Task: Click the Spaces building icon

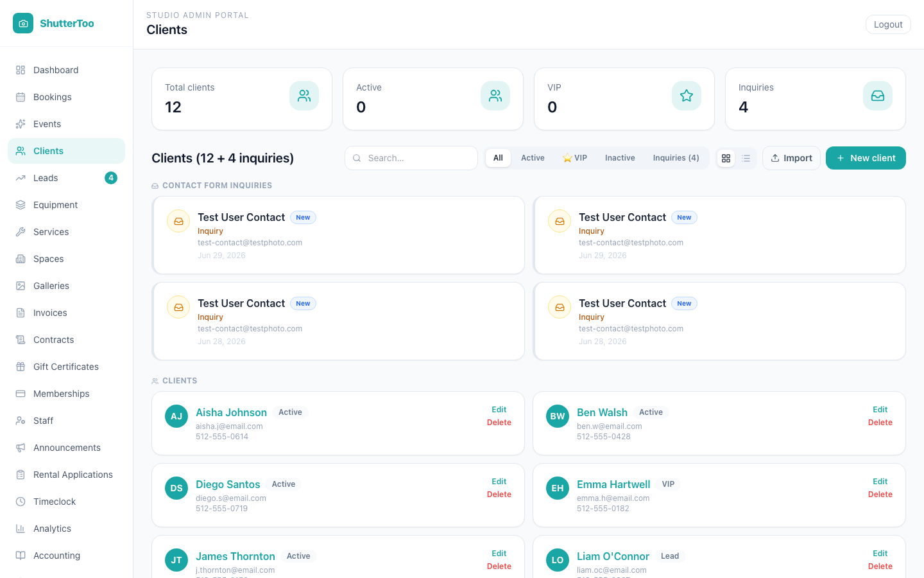Action: pyautogui.click(x=21, y=259)
